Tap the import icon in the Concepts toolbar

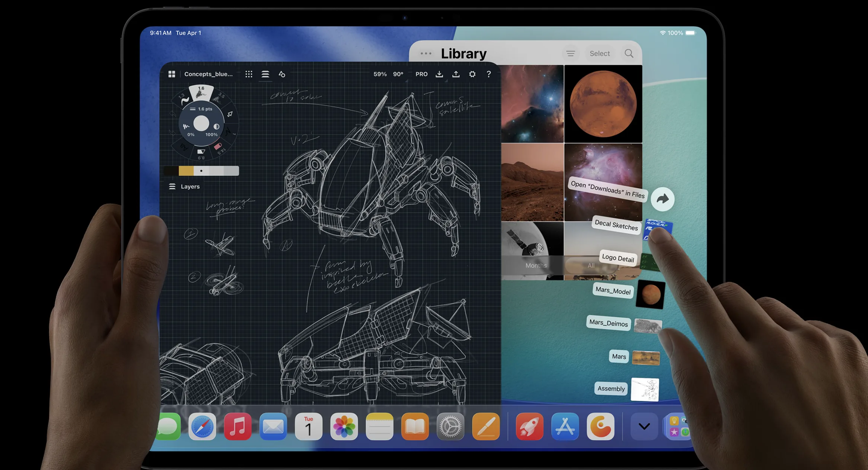[440, 74]
